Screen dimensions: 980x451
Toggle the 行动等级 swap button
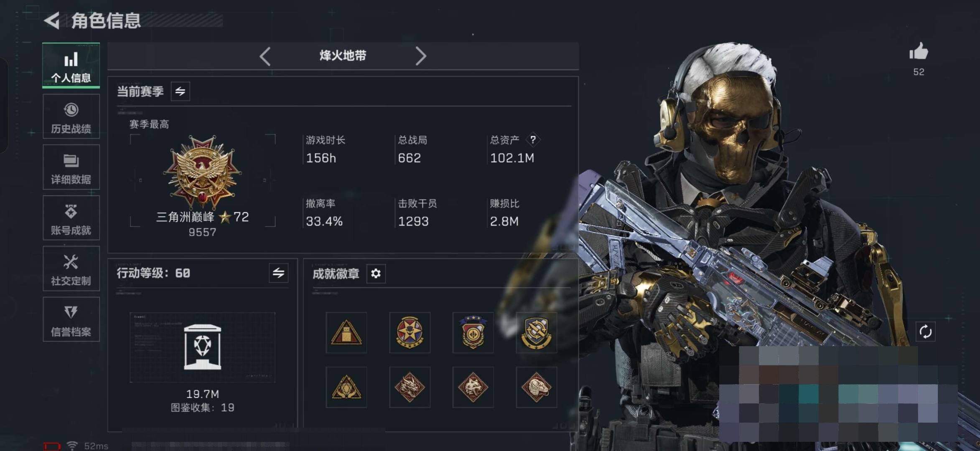pos(278,273)
